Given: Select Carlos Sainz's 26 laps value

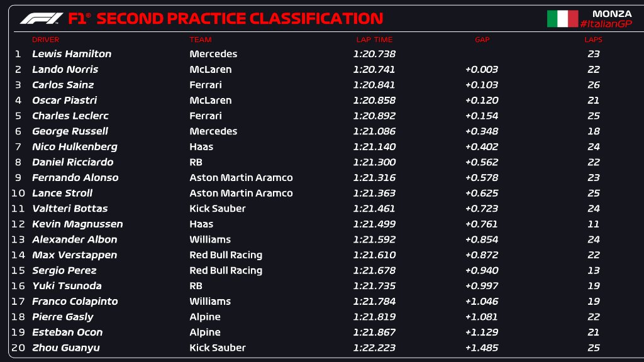Looking at the screenshot, I should pos(594,85).
